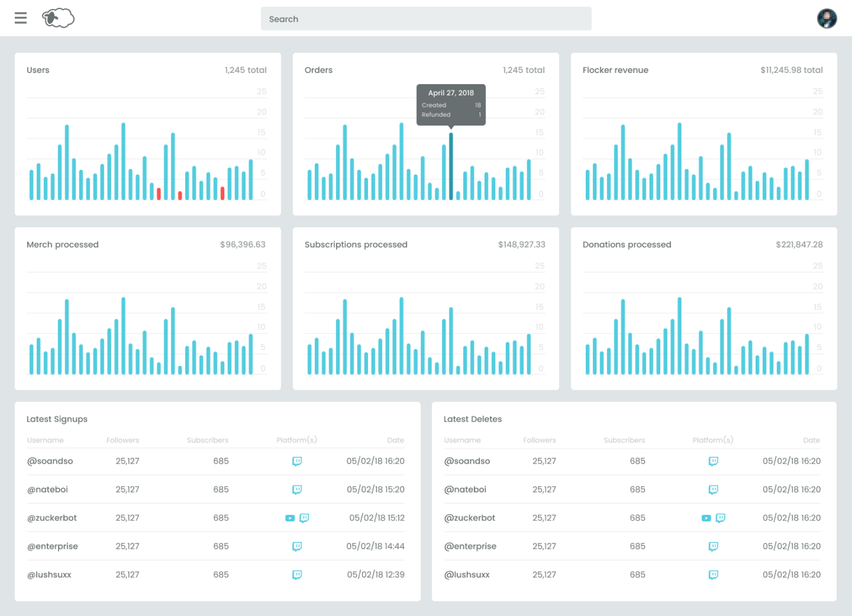Click Twitch icon for @nateboi in Latest Signups

(x=297, y=489)
